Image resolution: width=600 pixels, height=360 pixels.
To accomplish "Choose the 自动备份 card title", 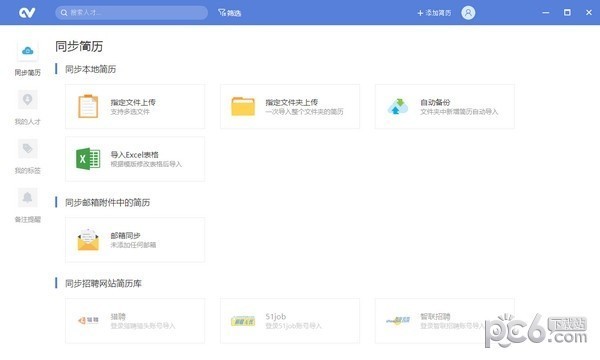I will 435,102.
